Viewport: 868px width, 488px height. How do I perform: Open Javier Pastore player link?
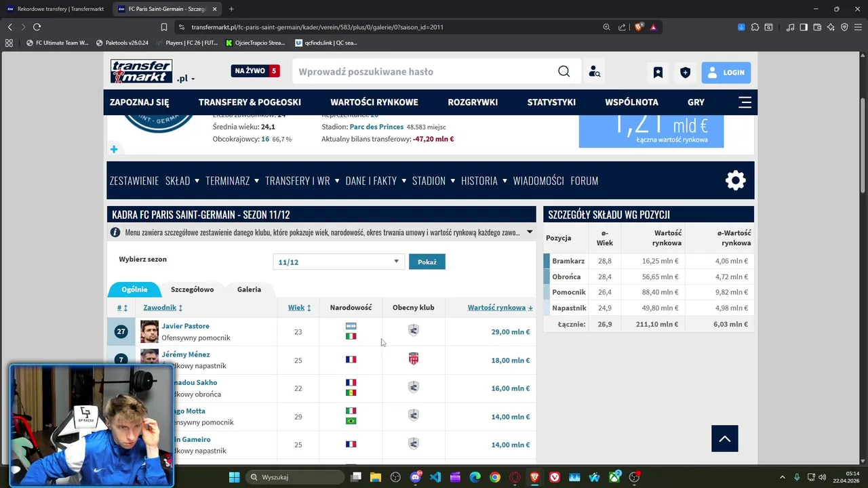(x=185, y=326)
